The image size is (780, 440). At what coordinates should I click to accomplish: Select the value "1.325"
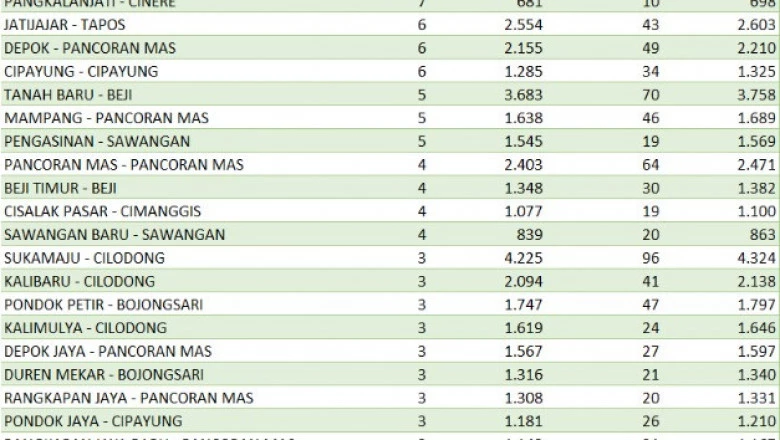coord(757,71)
